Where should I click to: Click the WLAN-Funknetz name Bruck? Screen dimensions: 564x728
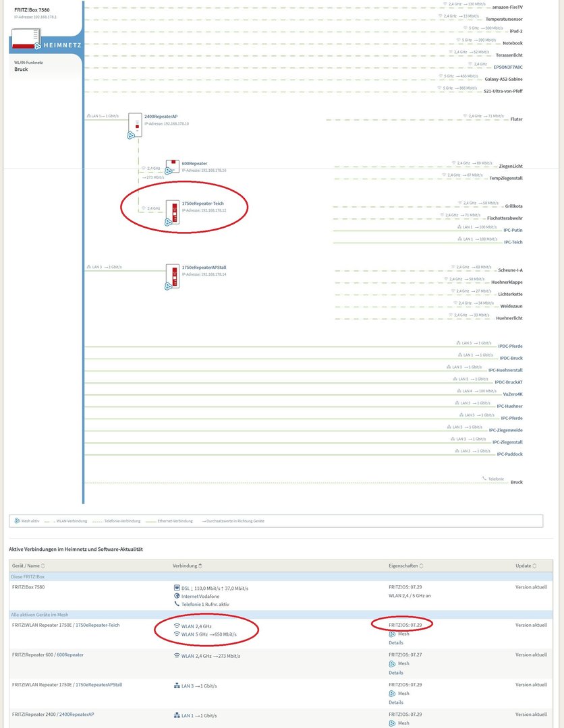[x=21, y=69]
